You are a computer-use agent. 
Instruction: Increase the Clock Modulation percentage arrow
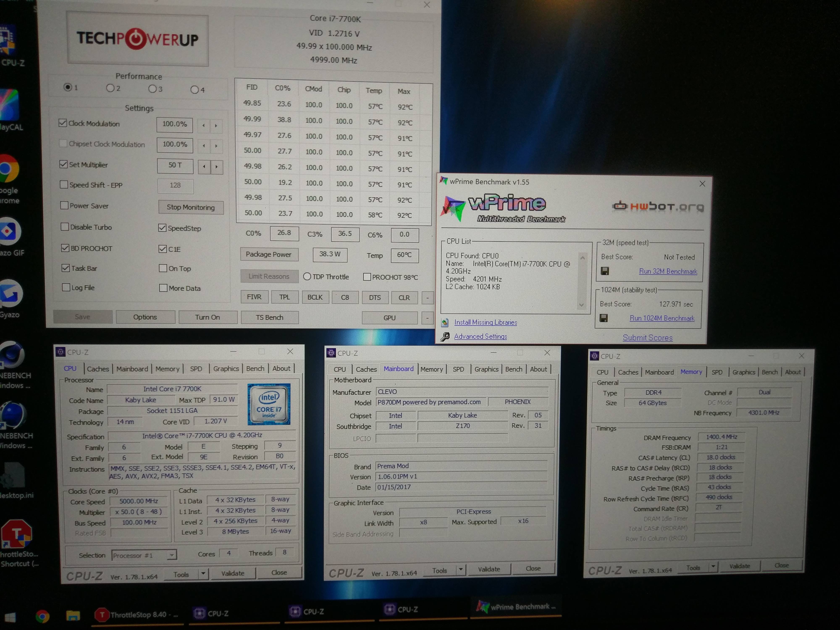[x=216, y=125]
